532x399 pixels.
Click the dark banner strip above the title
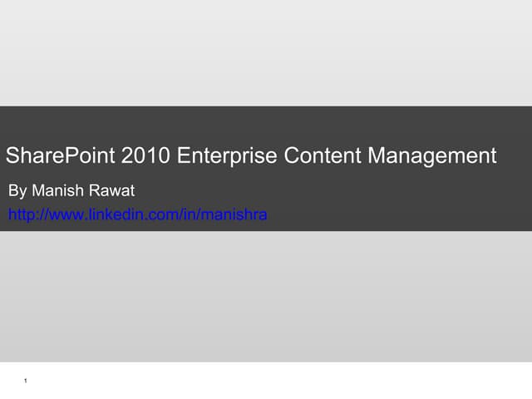pyautogui.click(x=266, y=121)
